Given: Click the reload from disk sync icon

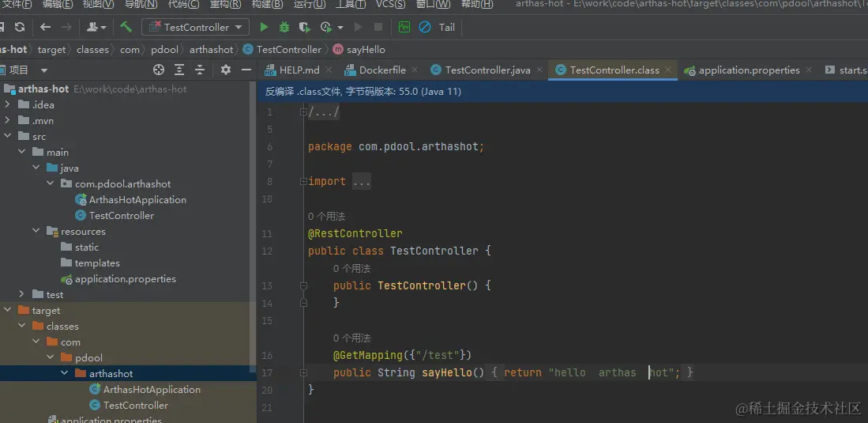Looking at the screenshot, I should point(19,27).
